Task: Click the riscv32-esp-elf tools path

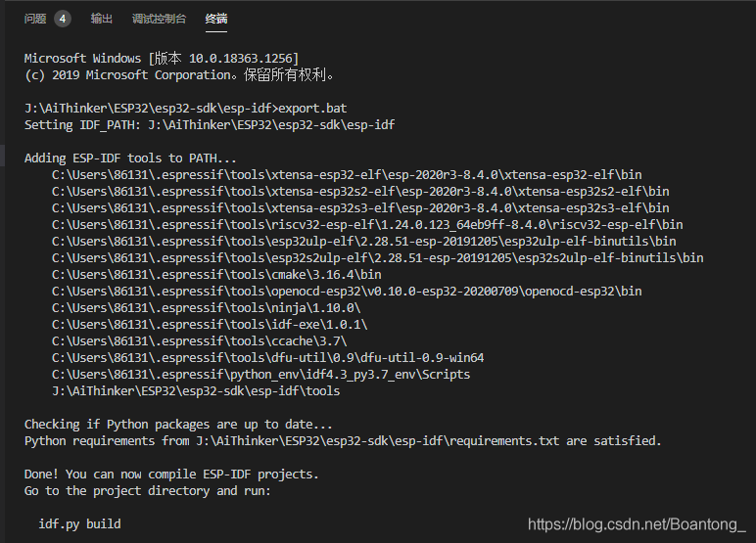Action: tap(367, 224)
